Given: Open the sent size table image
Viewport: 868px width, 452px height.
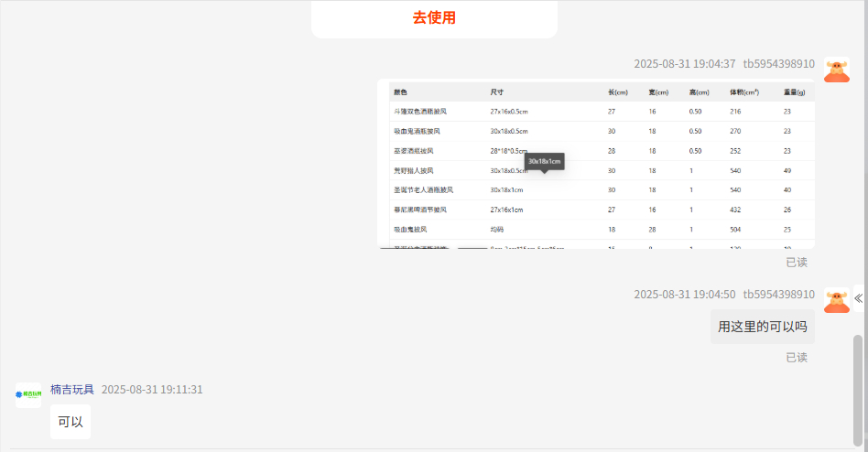Looking at the screenshot, I should point(595,163).
